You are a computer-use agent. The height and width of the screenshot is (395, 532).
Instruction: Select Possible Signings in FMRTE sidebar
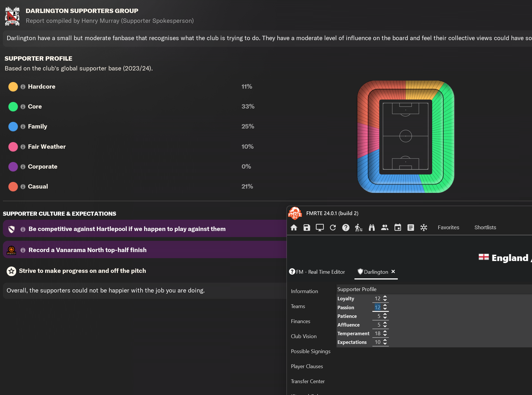click(311, 351)
